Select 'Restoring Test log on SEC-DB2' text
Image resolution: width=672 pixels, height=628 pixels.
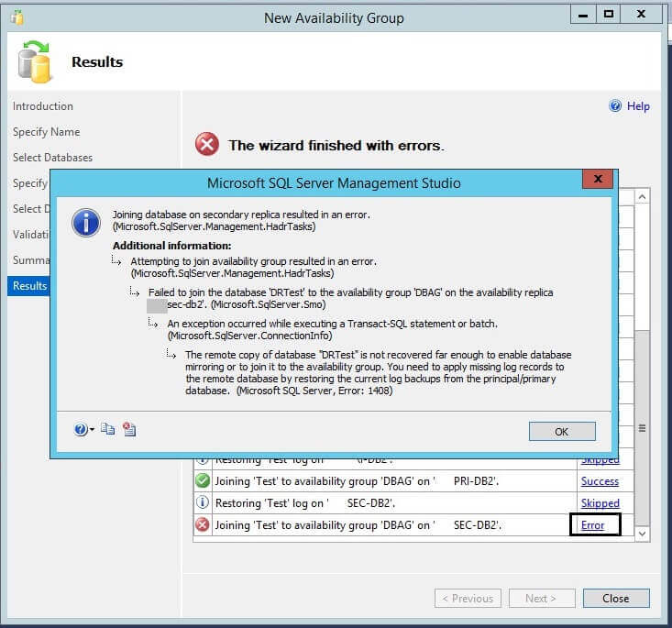pyautogui.click(x=305, y=503)
